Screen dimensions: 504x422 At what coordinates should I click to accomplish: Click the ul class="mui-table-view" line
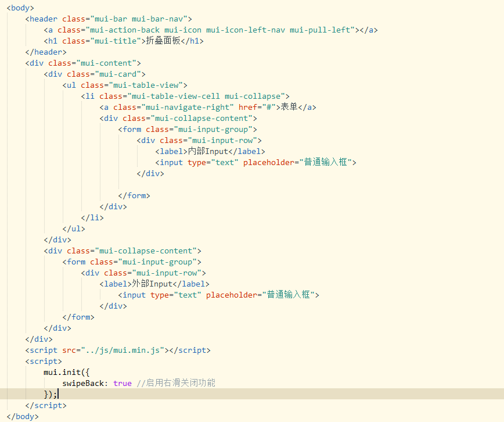(x=125, y=85)
